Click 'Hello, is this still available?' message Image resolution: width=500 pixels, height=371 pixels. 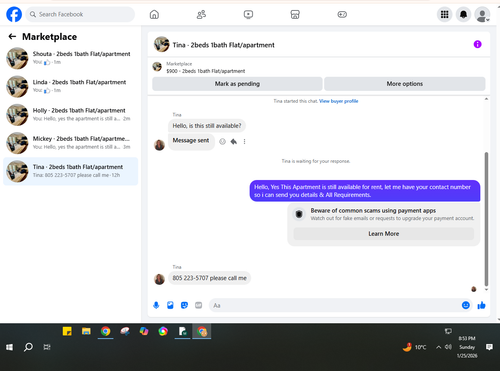point(207,126)
